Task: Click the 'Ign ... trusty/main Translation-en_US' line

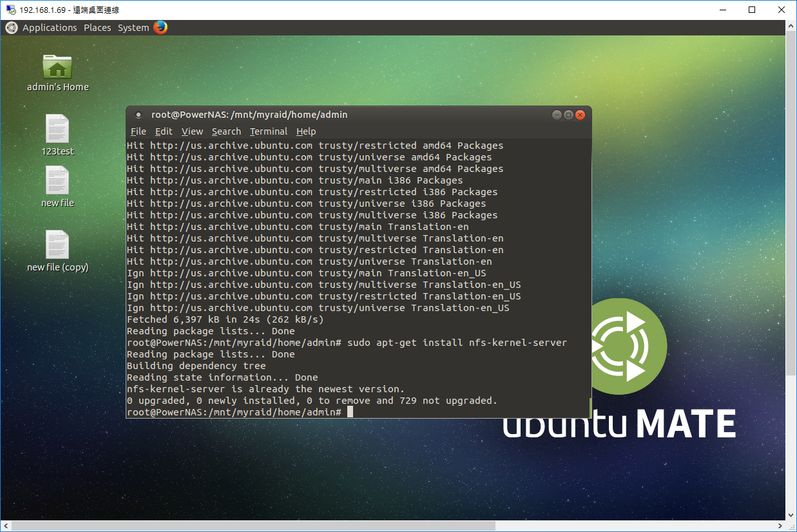Action: (307, 273)
